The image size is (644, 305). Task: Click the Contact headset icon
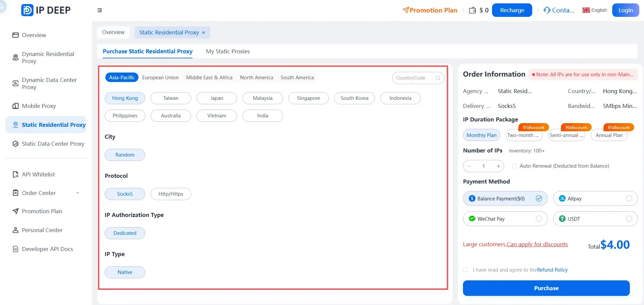(547, 10)
